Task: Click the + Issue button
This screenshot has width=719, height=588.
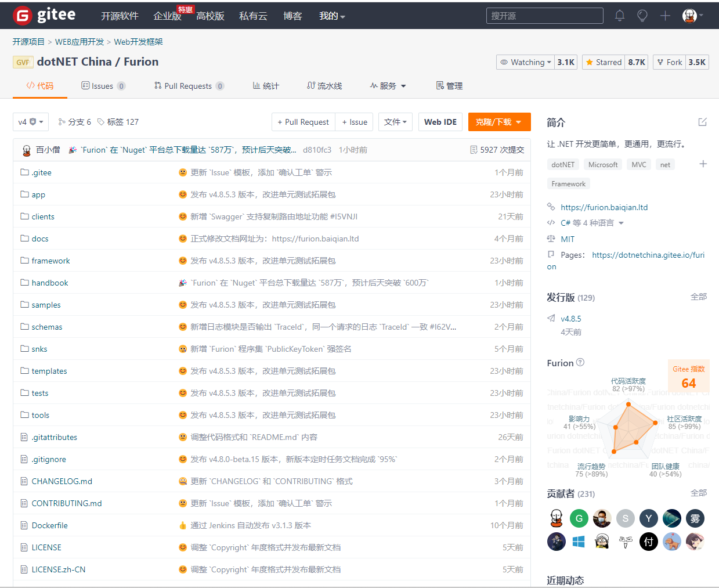Action: tap(355, 122)
